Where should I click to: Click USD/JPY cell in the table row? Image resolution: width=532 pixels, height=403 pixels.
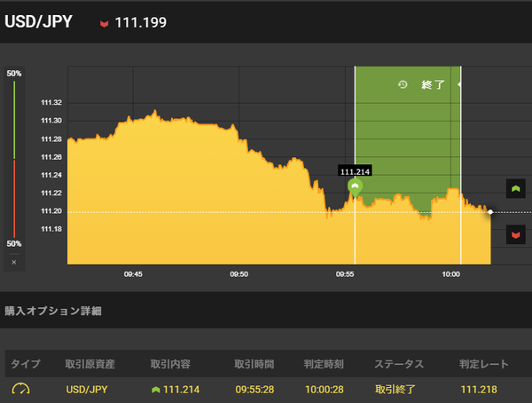[87, 390]
